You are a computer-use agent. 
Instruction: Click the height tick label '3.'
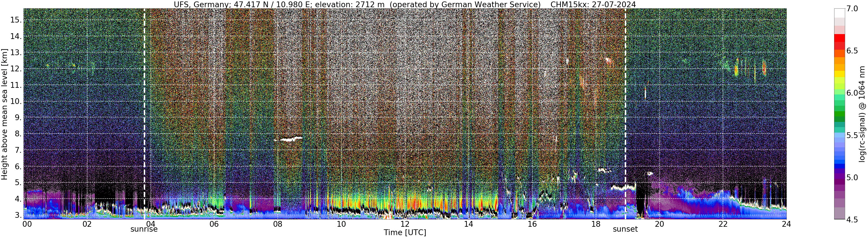click(18, 215)
